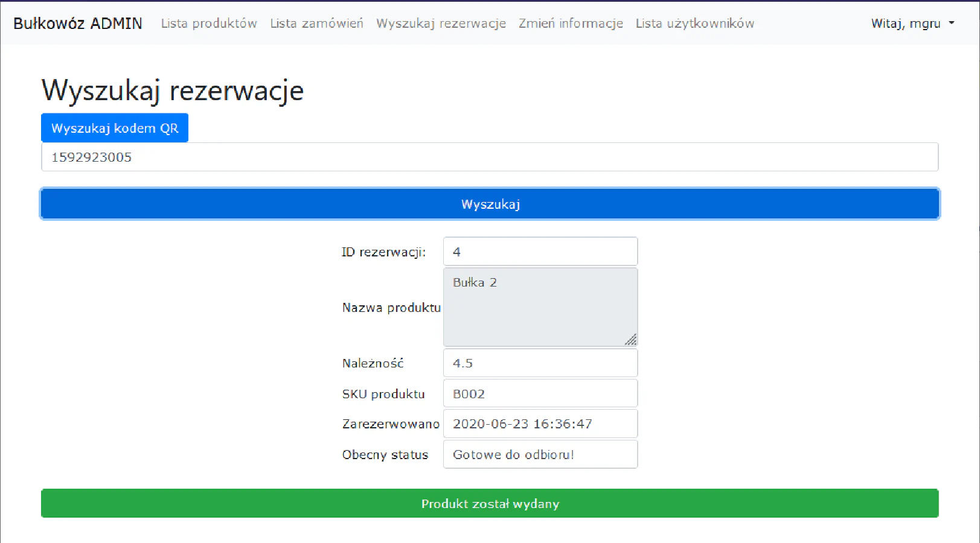Image resolution: width=980 pixels, height=543 pixels.
Task: Click the Nazwa produktu text area
Action: pyautogui.click(x=540, y=307)
